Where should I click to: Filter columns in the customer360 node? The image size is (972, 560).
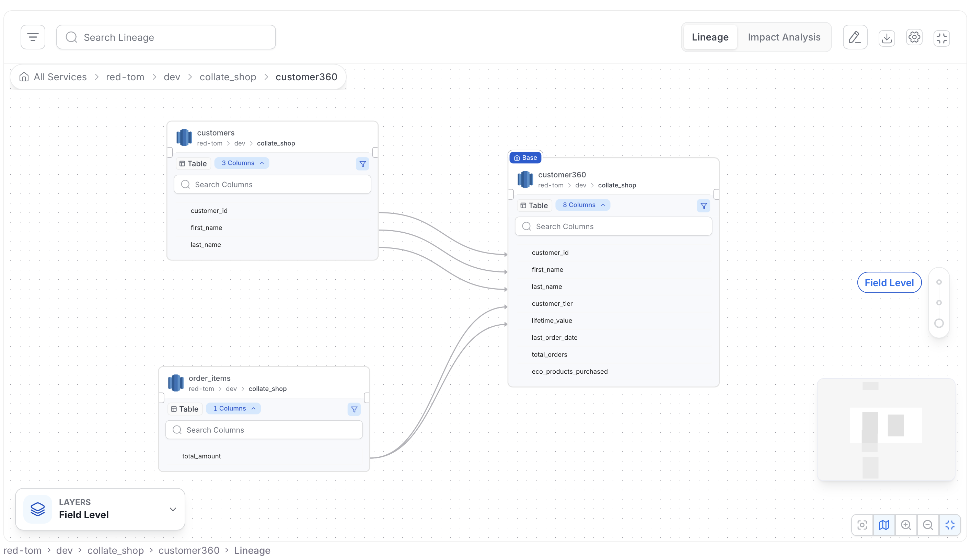704,206
